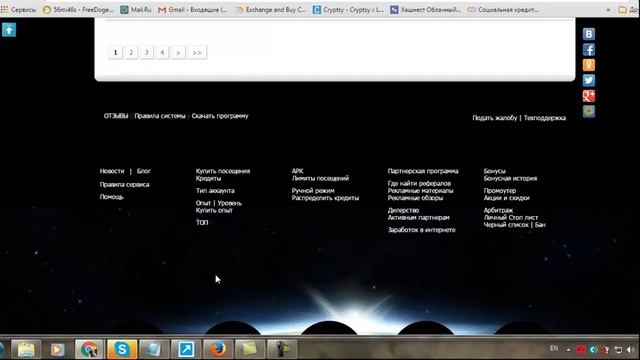Click Заработок в интернете link
Screen dimensions: 640x360
[422, 230]
